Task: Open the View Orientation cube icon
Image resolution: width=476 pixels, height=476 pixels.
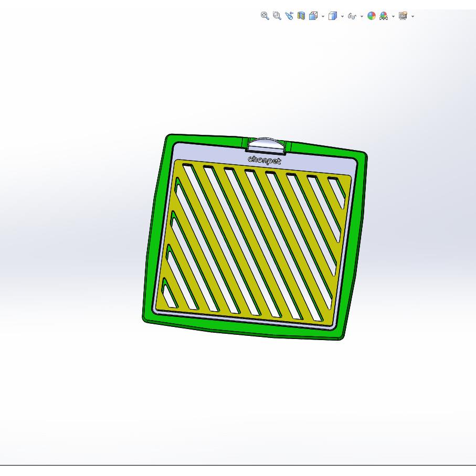Action: click(313, 16)
